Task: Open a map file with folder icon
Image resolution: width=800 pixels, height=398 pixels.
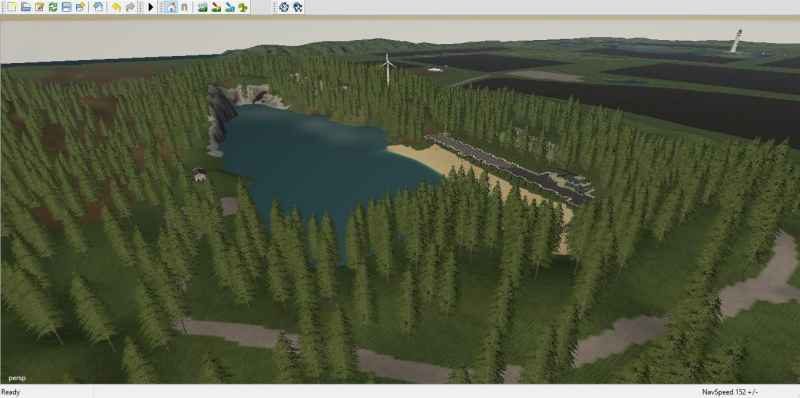Action: (x=26, y=7)
